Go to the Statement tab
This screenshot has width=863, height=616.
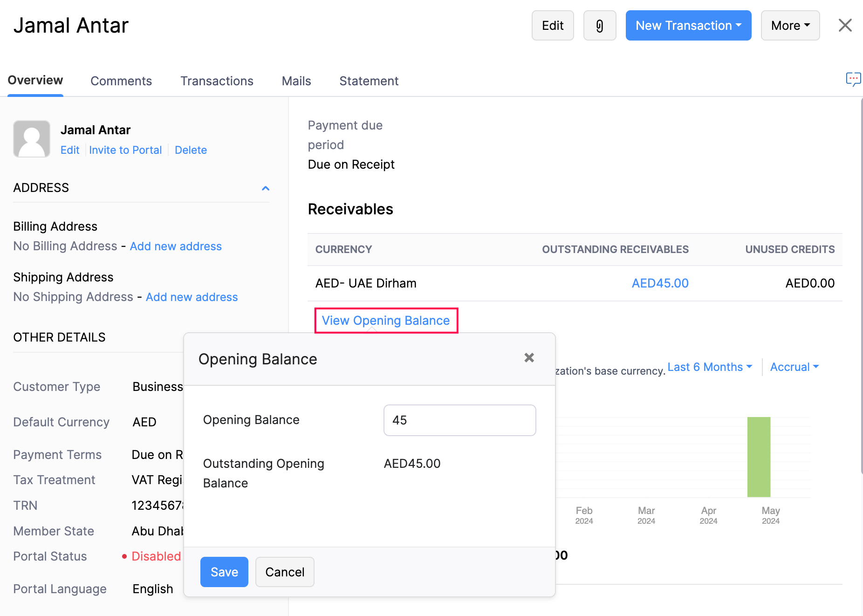[x=369, y=81]
